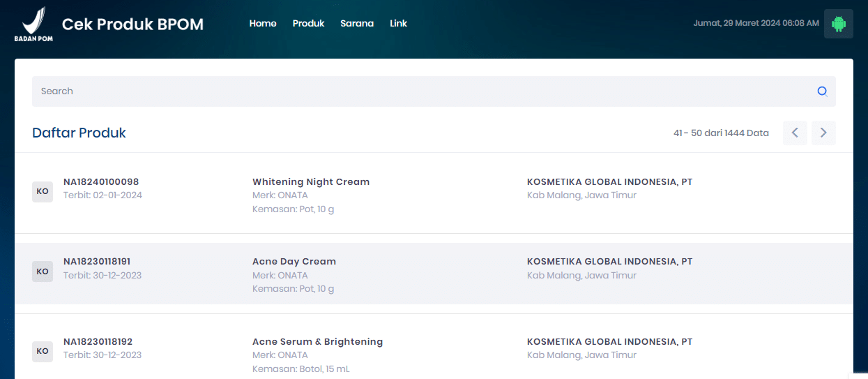Viewport: 868px width, 379px height.
Task: Focus the Search input field
Action: (x=418, y=91)
